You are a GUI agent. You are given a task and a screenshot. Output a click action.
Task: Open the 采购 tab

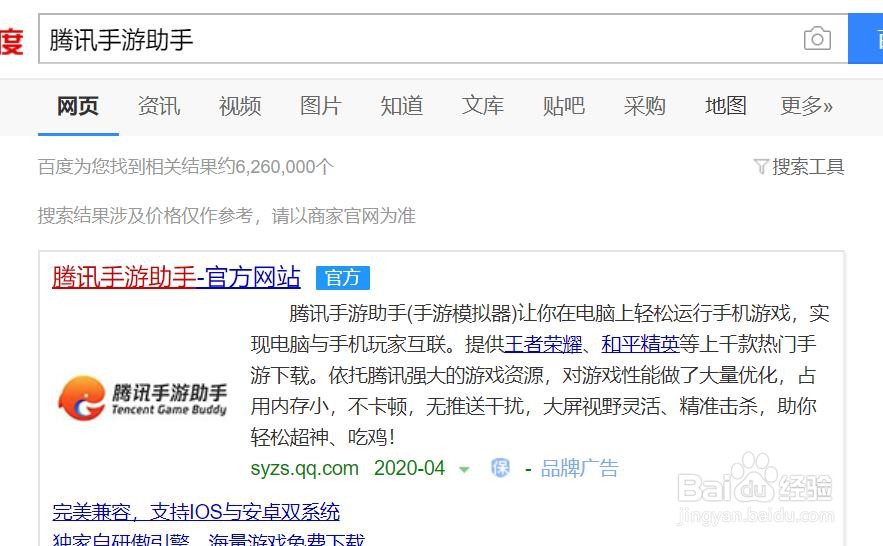pos(645,106)
